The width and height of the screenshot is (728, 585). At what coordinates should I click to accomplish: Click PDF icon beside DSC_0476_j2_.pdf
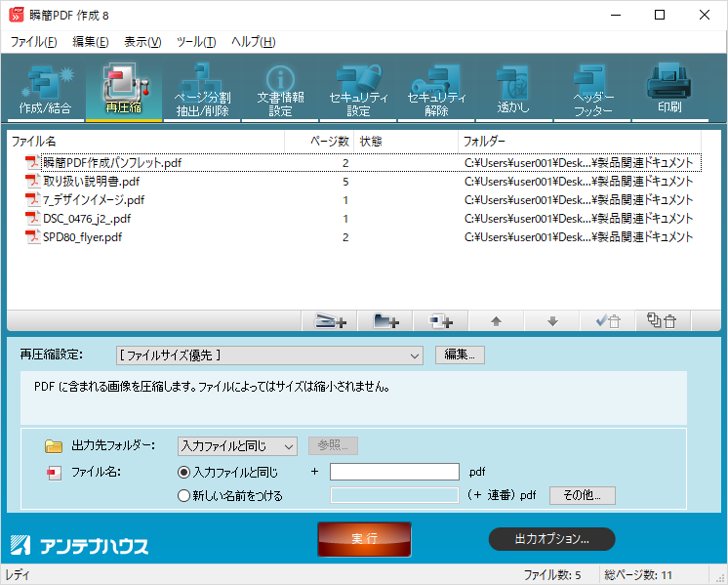[x=32, y=219]
